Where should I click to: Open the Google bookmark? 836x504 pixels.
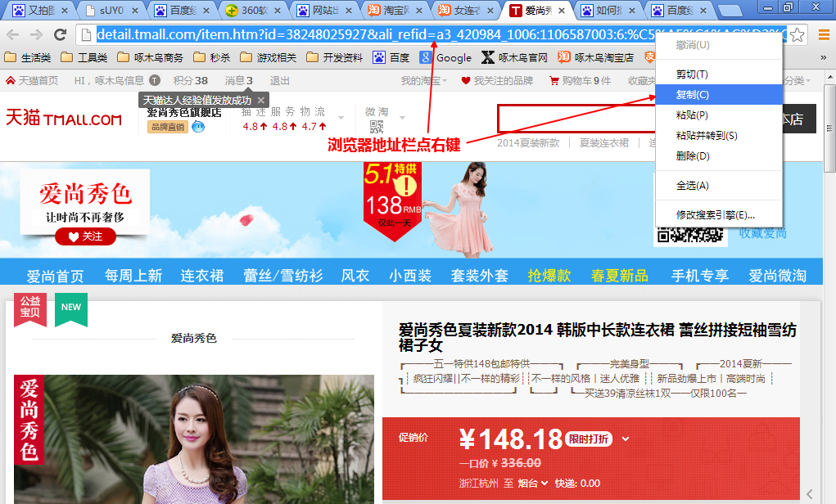click(445, 57)
